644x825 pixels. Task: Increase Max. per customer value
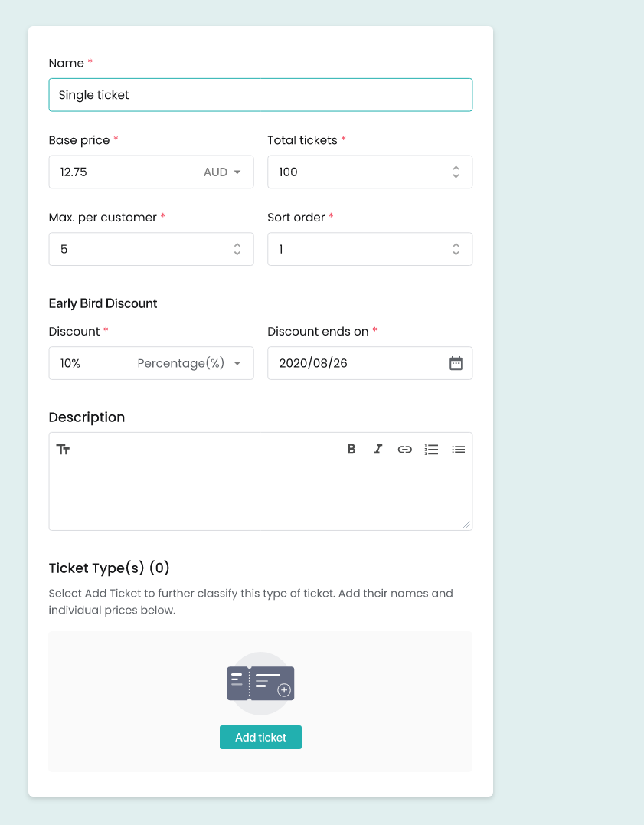[237, 245]
